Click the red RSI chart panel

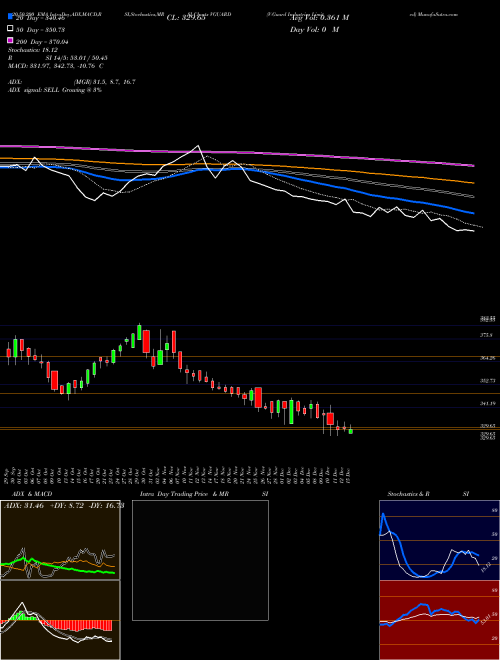click(439, 620)
